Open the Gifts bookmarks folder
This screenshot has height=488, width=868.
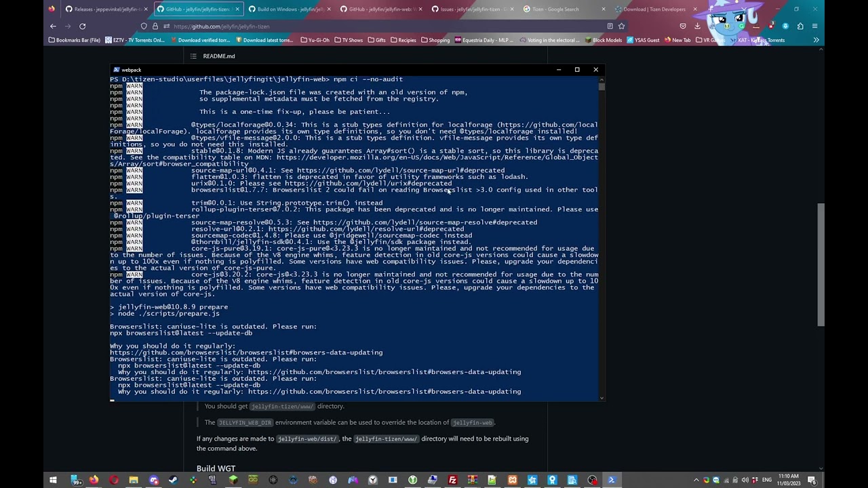click(376, 40)
